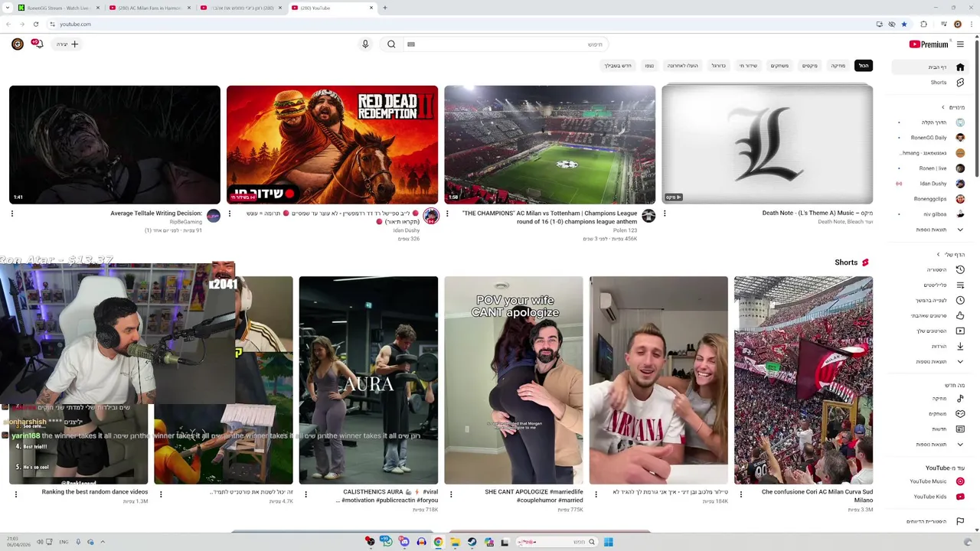Switch to the AC Milan Fans browser tab
Viewport: 980px width, 551px height.
pyautogui.click(x=150, y=8)
